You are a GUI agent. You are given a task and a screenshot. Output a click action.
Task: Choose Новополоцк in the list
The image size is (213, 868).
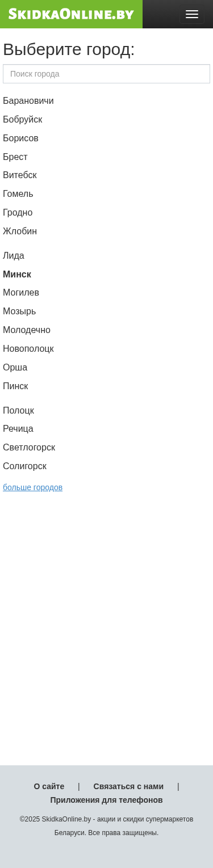(28, 349)
